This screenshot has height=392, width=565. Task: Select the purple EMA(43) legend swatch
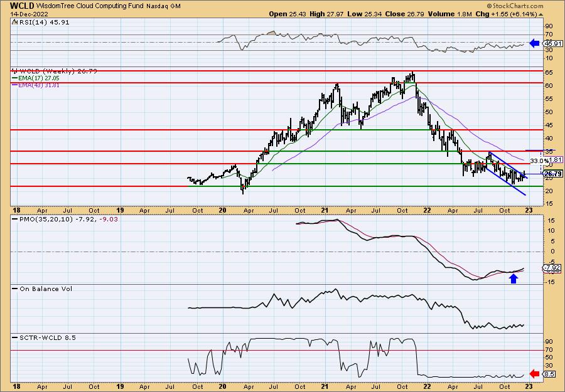[x=14, y=85]
